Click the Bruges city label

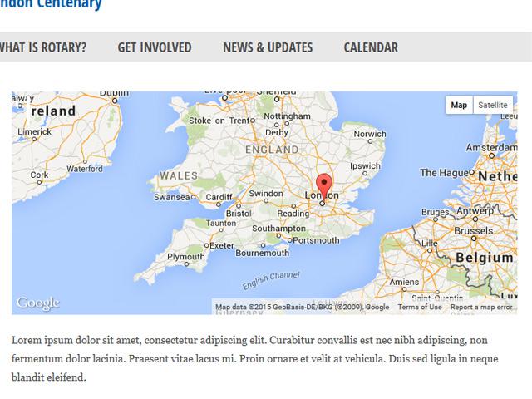tap(436, 213)
